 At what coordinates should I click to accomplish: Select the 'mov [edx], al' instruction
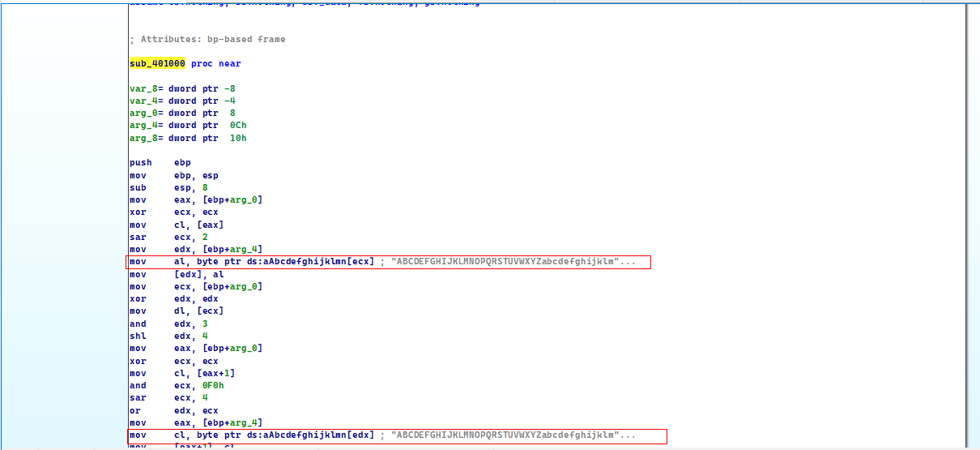(177, 274)
